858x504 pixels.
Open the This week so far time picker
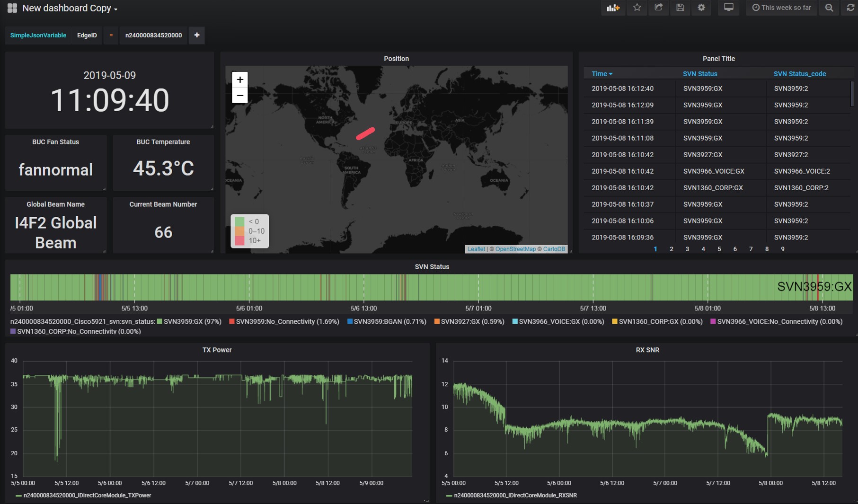(782, 8)
